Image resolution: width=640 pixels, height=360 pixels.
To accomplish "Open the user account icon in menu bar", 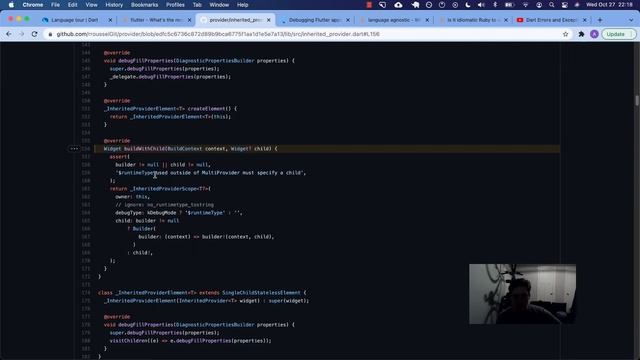I will (x=539, y=5).
